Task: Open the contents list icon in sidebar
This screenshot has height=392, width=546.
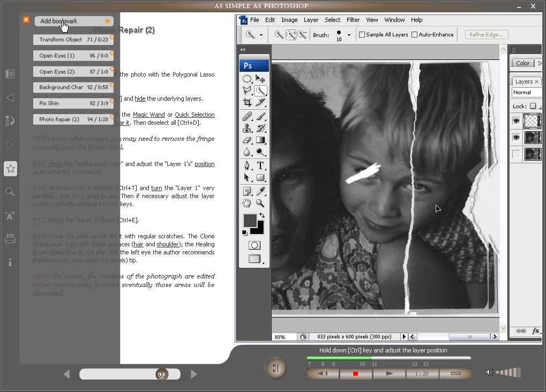Action: point(10,74)
